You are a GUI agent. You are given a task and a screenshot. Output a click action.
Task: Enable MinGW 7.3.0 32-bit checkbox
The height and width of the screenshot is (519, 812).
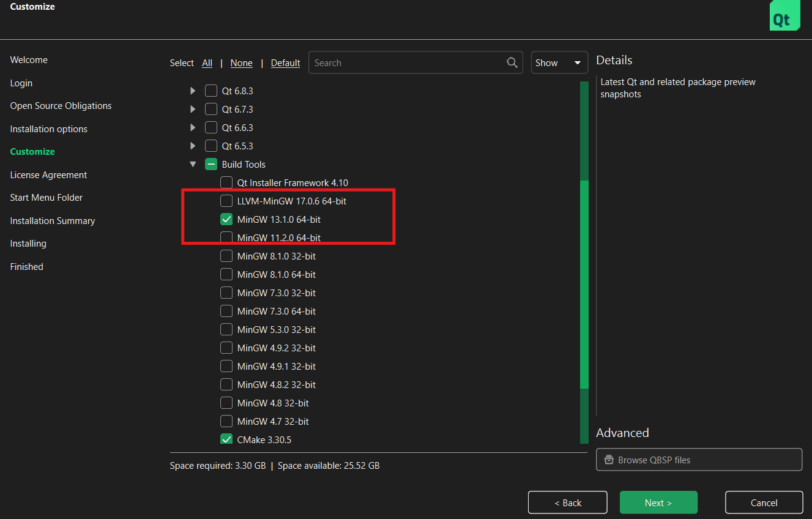point(226,293)
